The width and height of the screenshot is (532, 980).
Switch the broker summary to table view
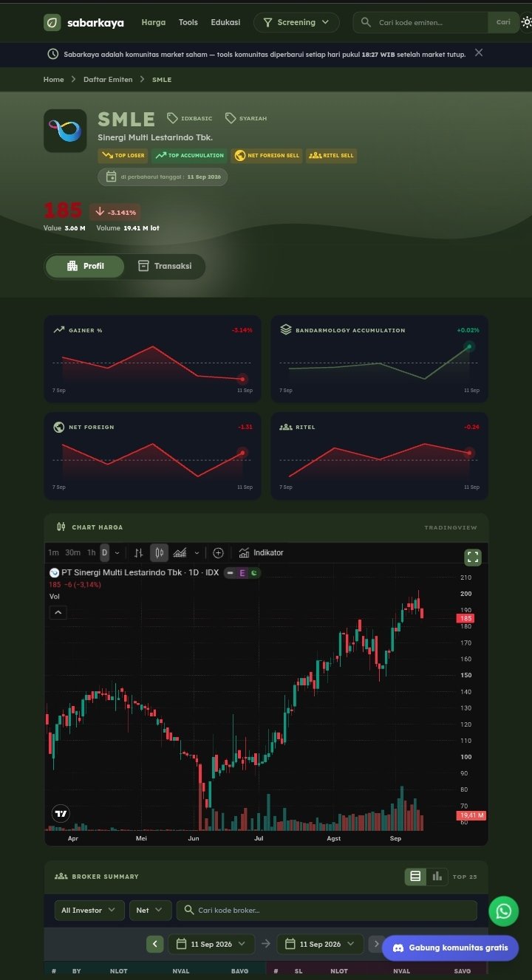coord(415,877)
